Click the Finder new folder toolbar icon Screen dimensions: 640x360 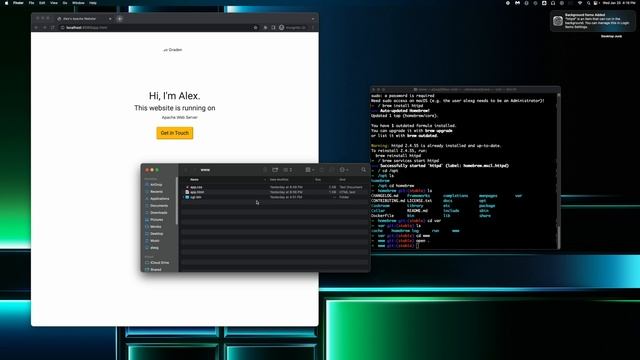(275, 170)
